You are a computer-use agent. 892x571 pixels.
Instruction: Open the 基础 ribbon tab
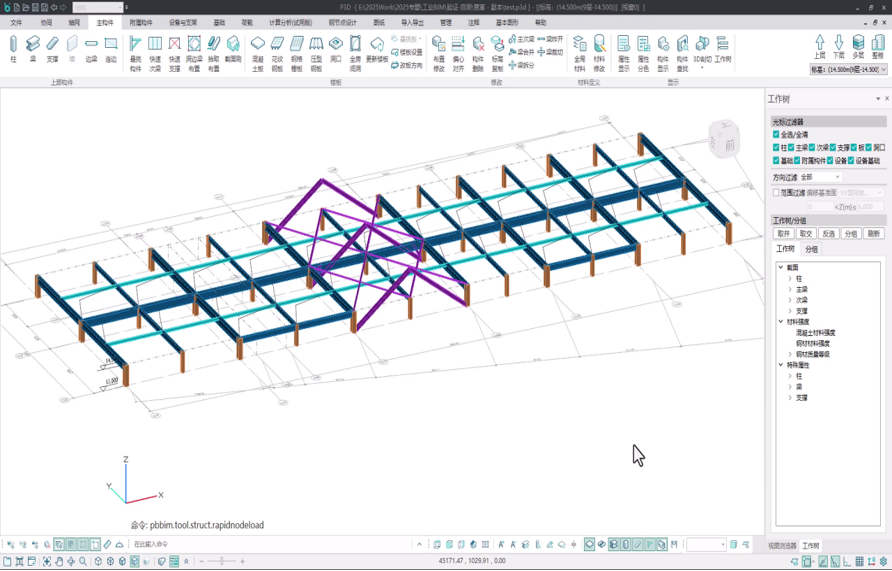(218, 22)
